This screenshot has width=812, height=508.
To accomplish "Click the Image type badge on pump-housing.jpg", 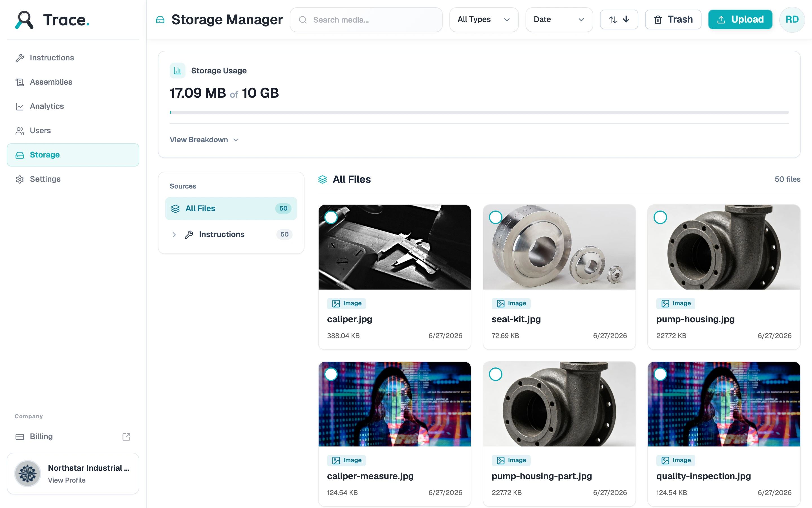I will [676, 303].
